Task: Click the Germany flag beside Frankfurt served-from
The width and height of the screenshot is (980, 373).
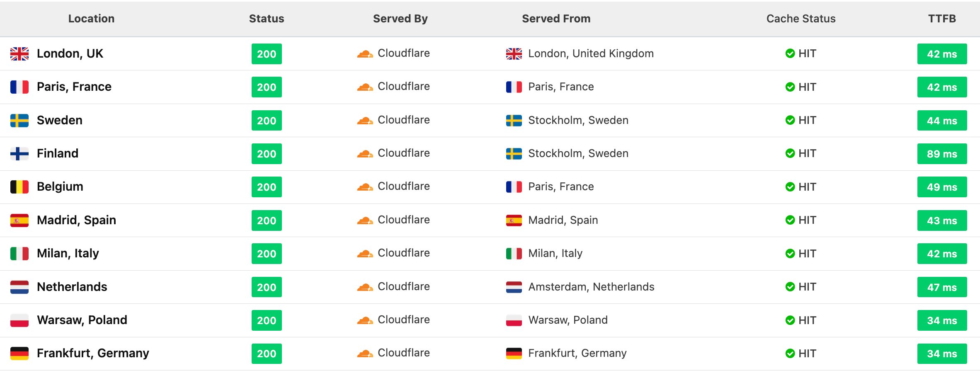Action: tap(514, 354)
